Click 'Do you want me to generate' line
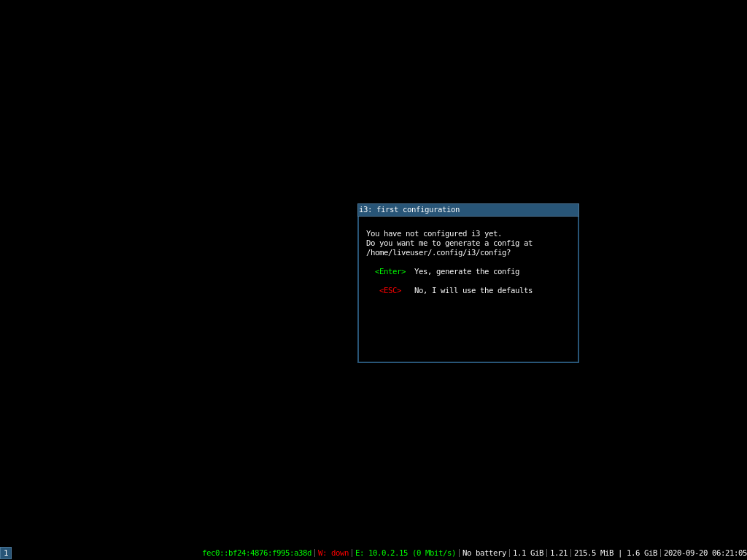 pyautogui.click(x=449, y=244)
